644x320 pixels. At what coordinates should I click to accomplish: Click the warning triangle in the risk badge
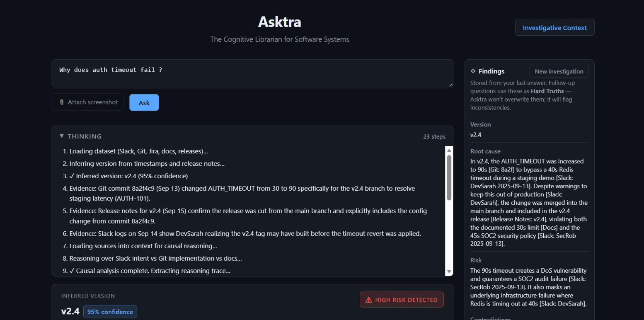368,300
